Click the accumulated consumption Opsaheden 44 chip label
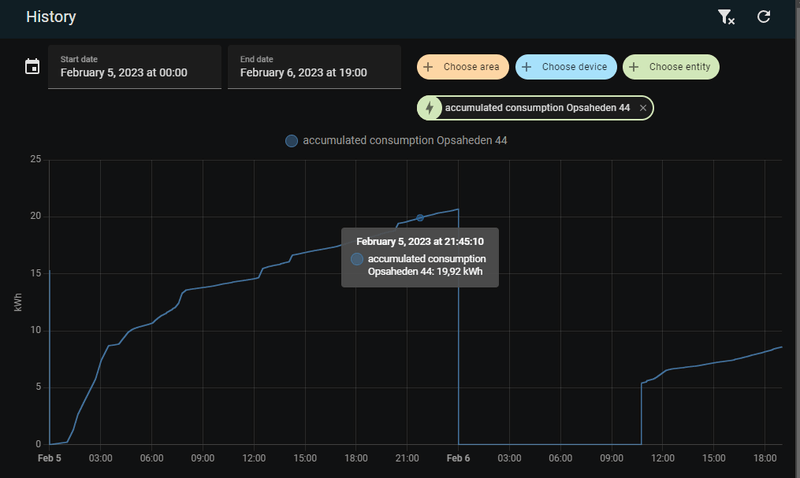The width and height of the screenshot is (800, 478). 537,107
